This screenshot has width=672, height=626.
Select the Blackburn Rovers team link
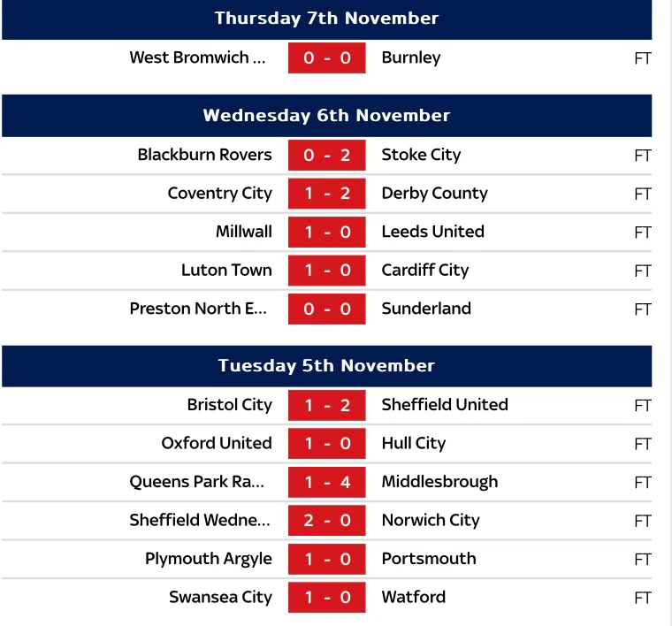pyautogui.click(x=204, y=155)
